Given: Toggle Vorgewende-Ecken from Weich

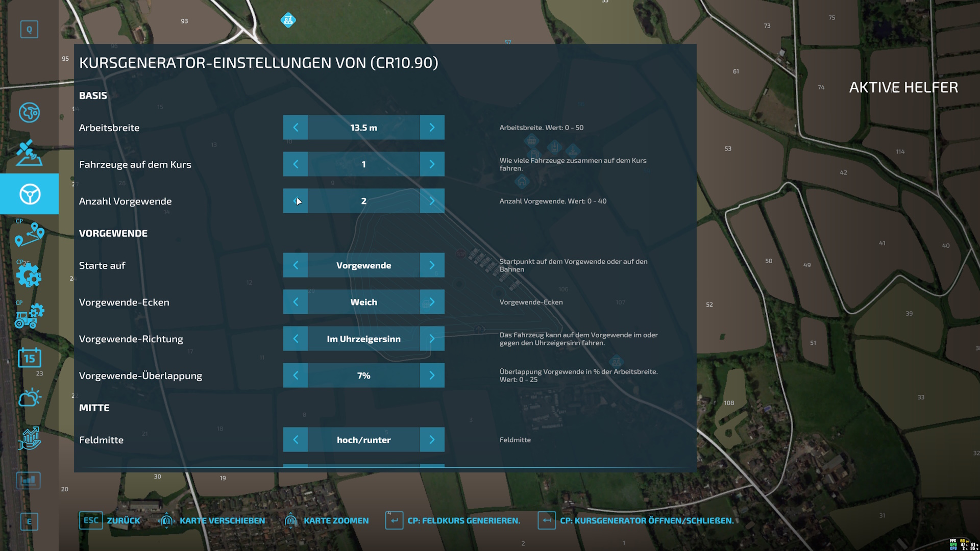Looking at the screenshot, I should pyautogui.click(x=432, y=302).
